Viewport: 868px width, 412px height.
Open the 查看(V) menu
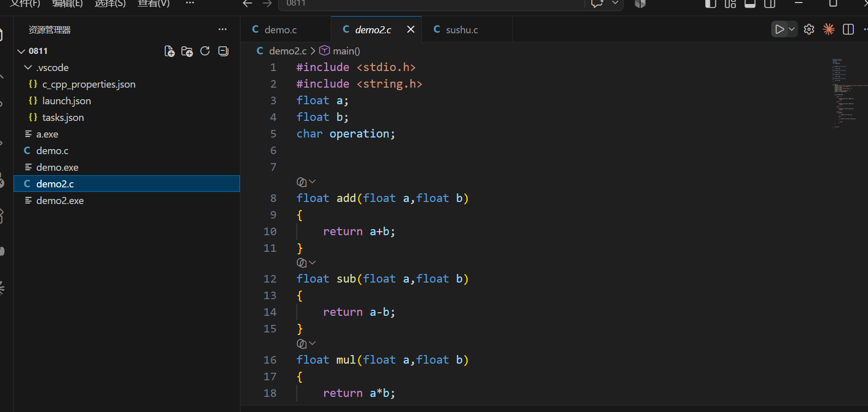point(154,4)
